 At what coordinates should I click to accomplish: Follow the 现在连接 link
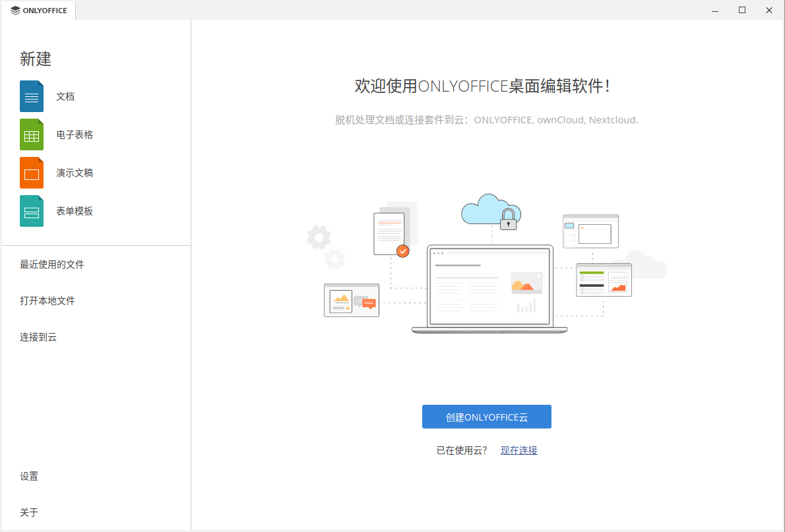pyautogui.click(x=519, y=450)
